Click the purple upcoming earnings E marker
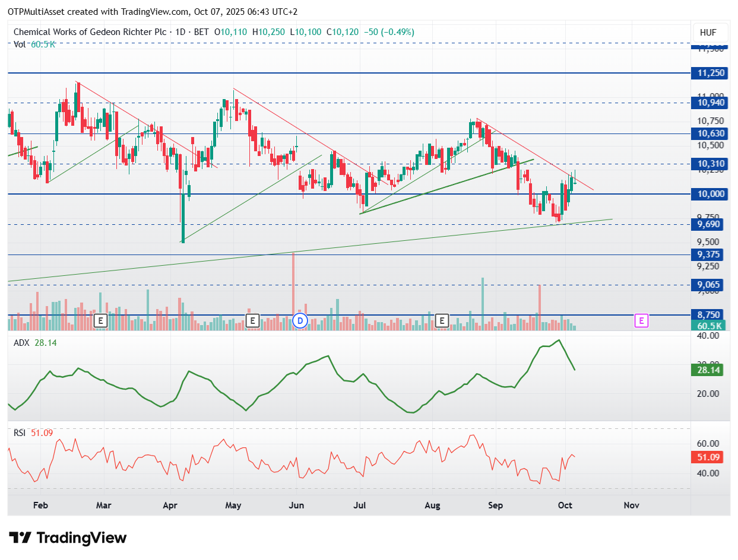Screen dimensions: 738x560 641,321
